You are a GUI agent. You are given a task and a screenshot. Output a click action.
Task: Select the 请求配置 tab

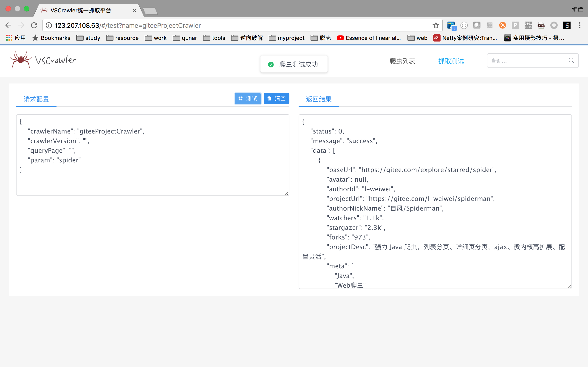click(x=36, y=99)
